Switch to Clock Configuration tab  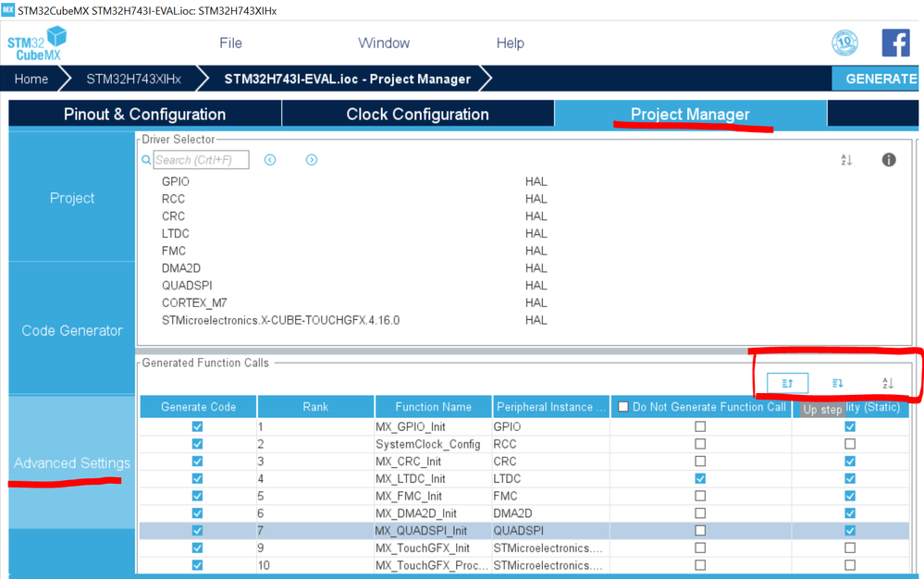click(418, 114)
